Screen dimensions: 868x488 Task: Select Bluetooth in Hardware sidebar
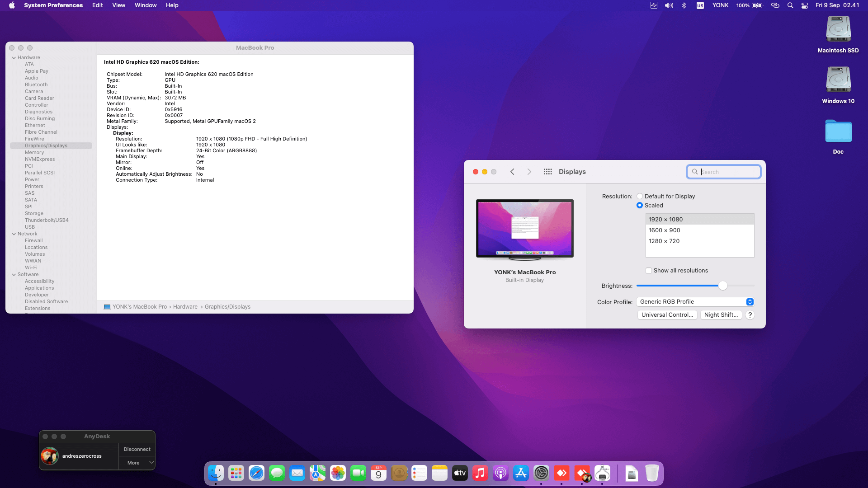coord(36,85)
